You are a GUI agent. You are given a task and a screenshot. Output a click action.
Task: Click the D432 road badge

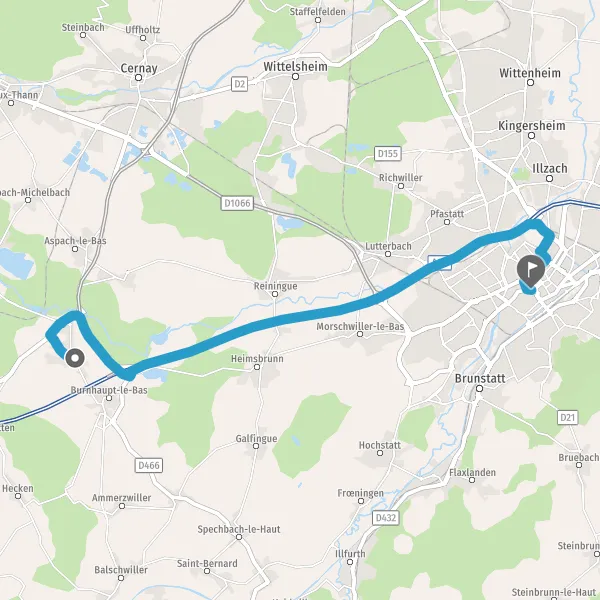click(385, 518)
